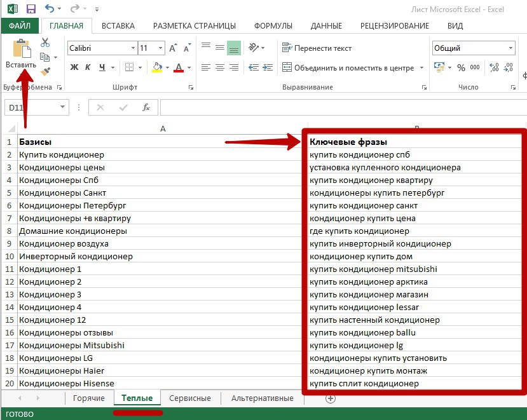Switch to the РЕЦЕНЗИРОВАНИЕ ribbon tab
The width and height of the screenshot is (527, 420).
coord(395,26)
